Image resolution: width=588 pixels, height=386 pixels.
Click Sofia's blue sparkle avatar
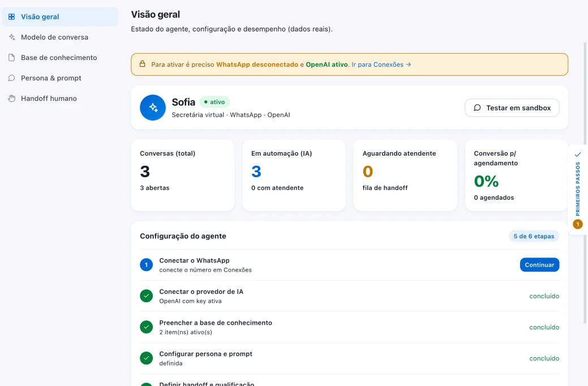[153, 108]
